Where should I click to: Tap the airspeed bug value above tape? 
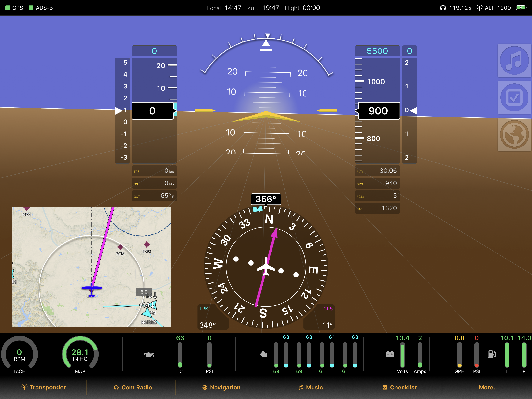coord(154,51)
